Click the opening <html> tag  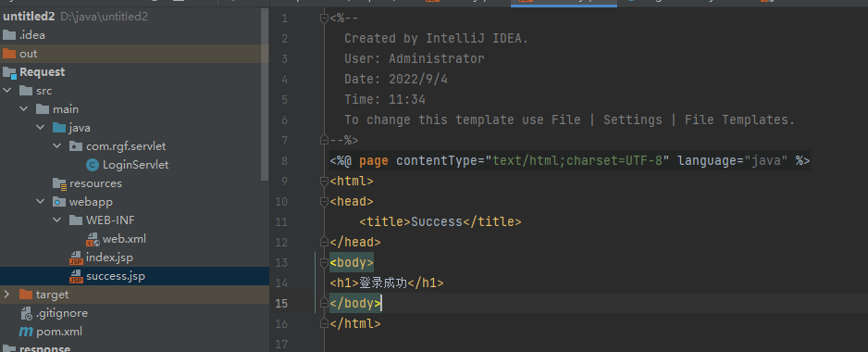pyautogui.click(x=352, y=182)
